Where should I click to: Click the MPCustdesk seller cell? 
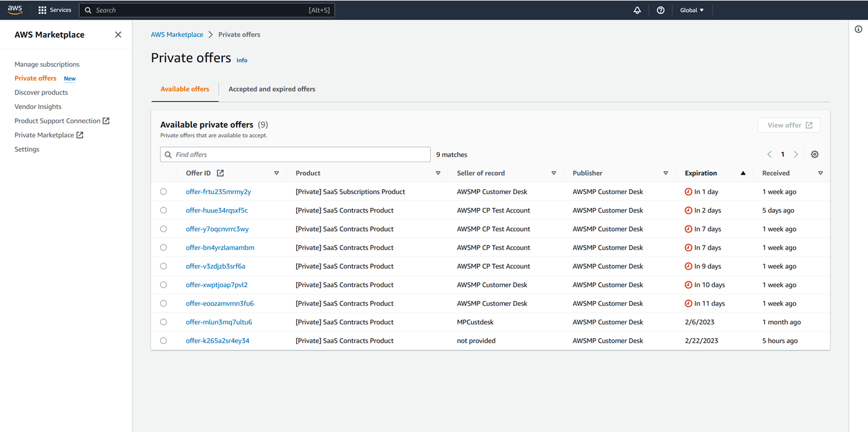click(x=475, y=322)
